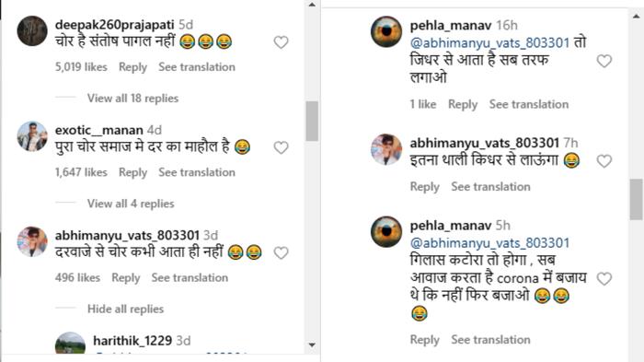The image size is (644, 362).
Task: See translation of pehla_manav's 16h reply
Action: point(529,104)
